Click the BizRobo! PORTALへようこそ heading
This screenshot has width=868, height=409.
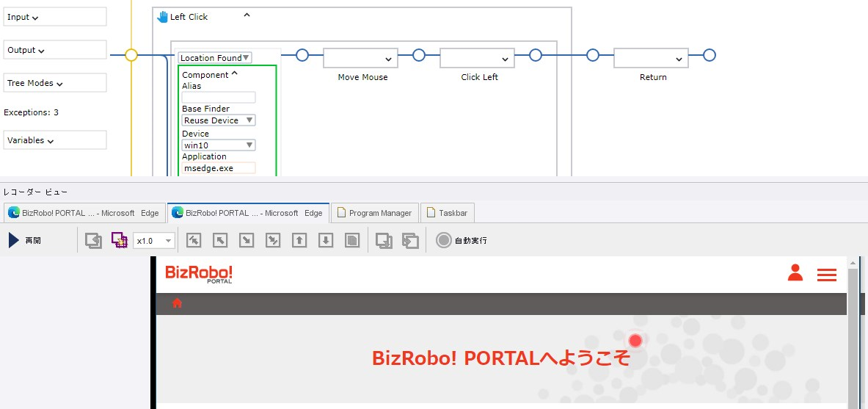point(501,358)
